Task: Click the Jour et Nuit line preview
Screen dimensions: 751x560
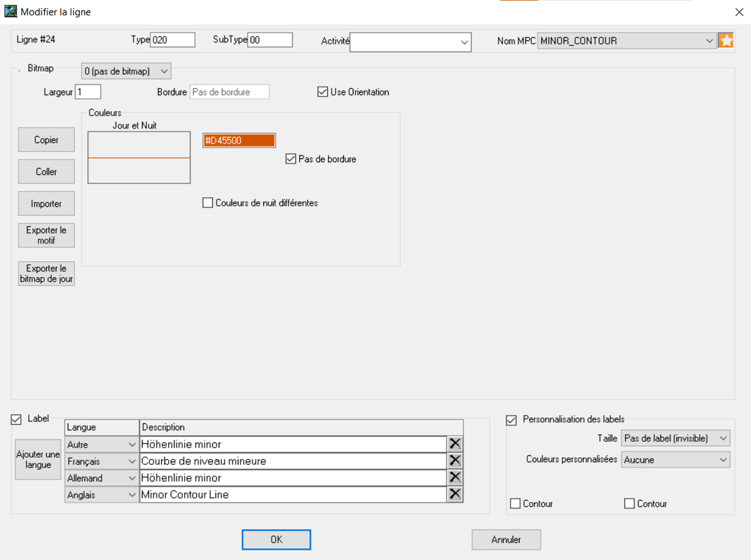Action: coord(139,157)
